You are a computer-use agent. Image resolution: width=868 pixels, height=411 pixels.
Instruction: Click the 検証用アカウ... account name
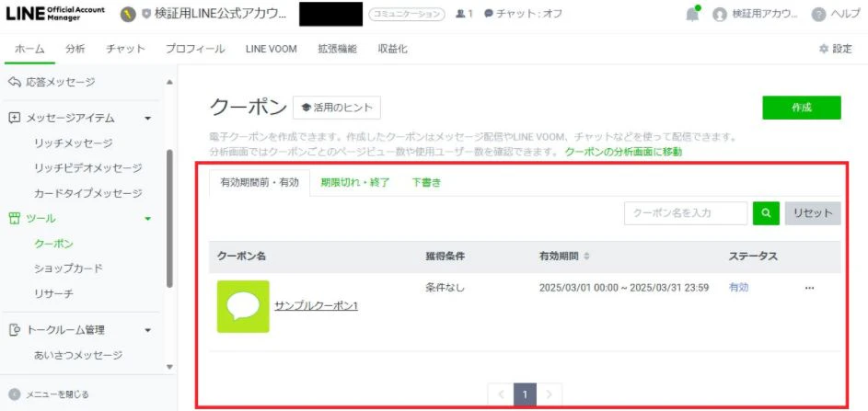tap(765, 15)
